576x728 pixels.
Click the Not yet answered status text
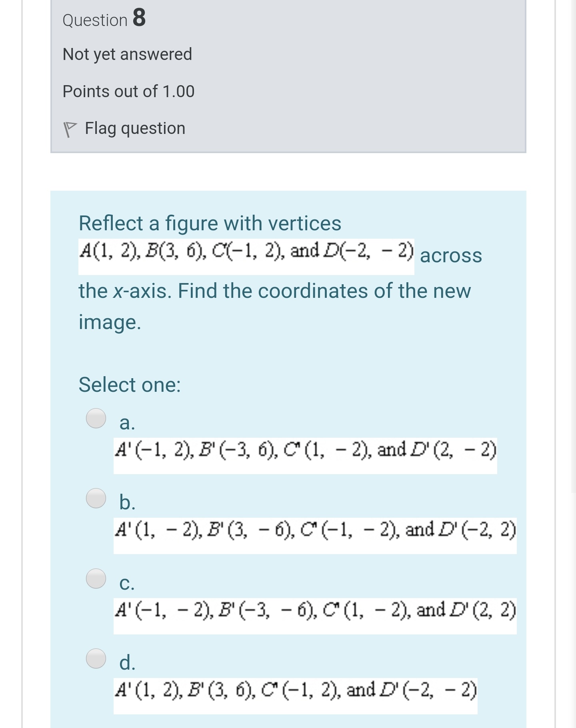point(127,54)
